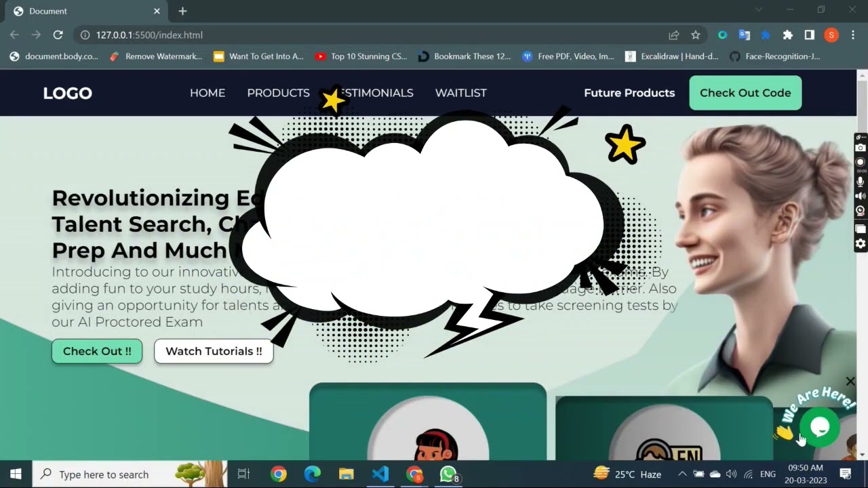Open the Remove Watermark bookmark
The width and height of the screenshot is (868, 488).
coord(156,56)
